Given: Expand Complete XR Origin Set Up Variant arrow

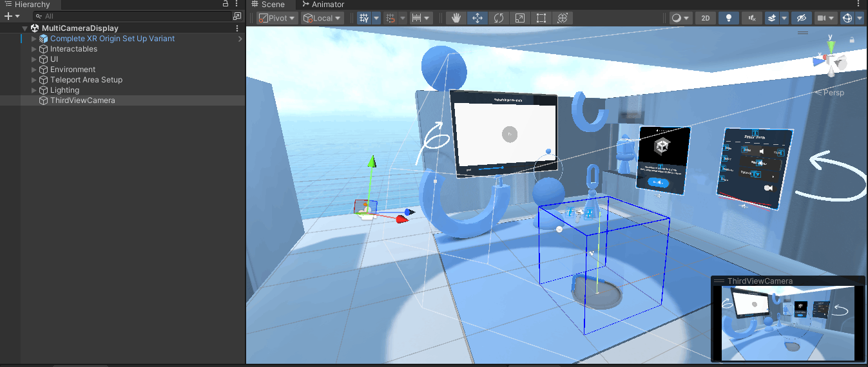Looking at the screenshot, I should (x=35, y=39).
